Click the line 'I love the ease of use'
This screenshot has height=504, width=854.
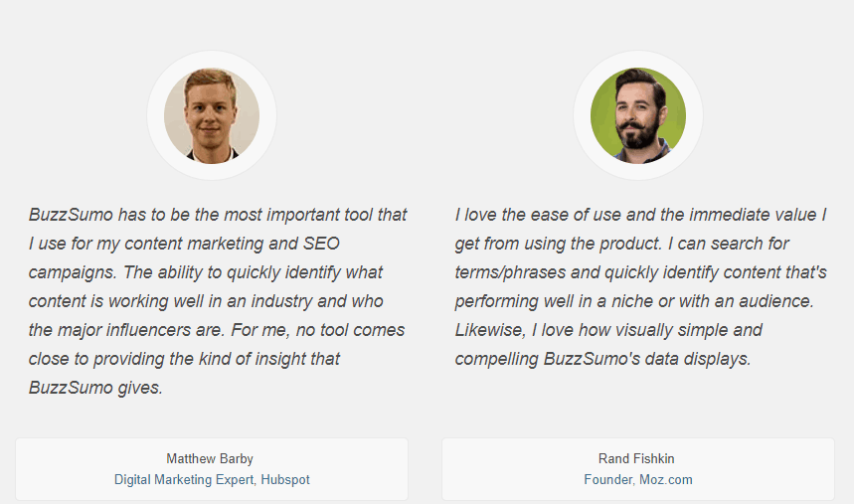pyautogui.click(x=640, y=215)
